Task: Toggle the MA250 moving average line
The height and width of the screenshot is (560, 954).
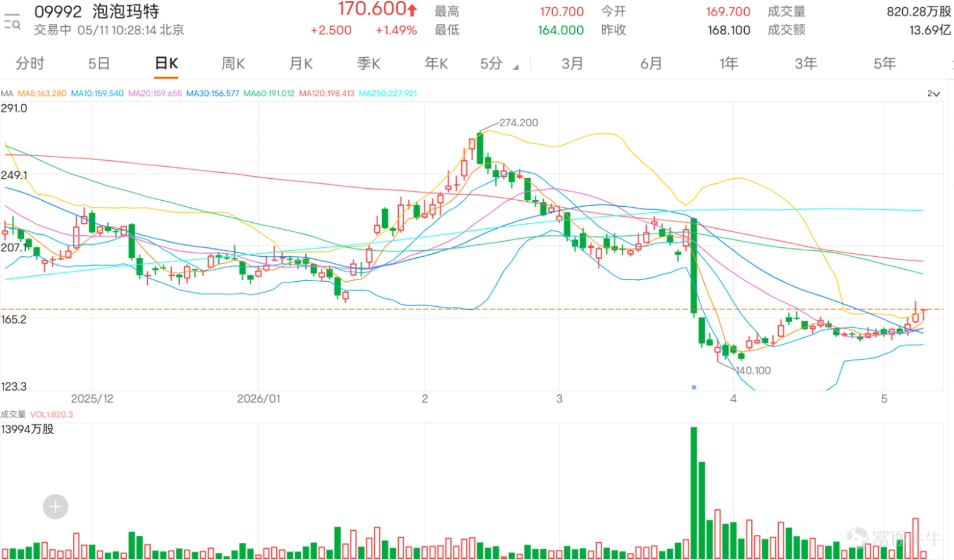Action: 388,94
